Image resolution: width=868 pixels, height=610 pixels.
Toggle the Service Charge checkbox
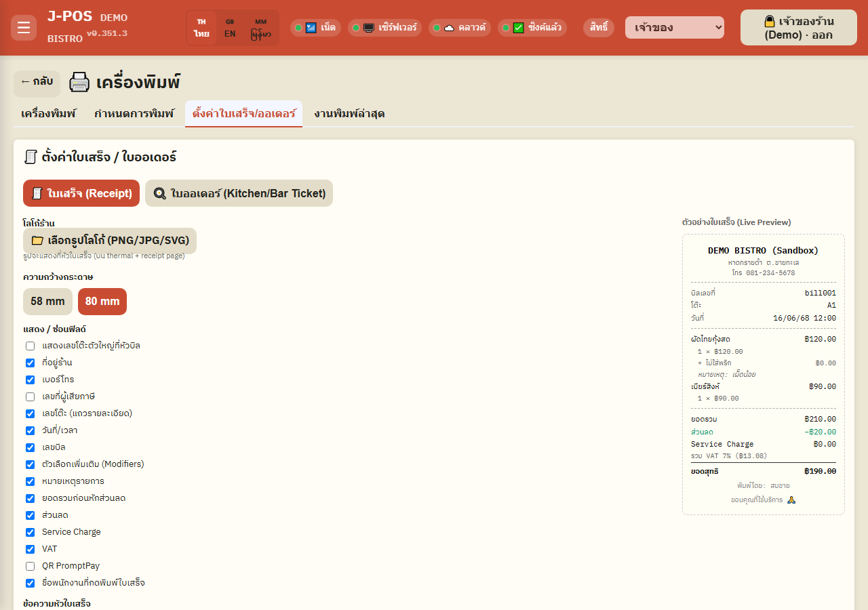coord(30,532)
